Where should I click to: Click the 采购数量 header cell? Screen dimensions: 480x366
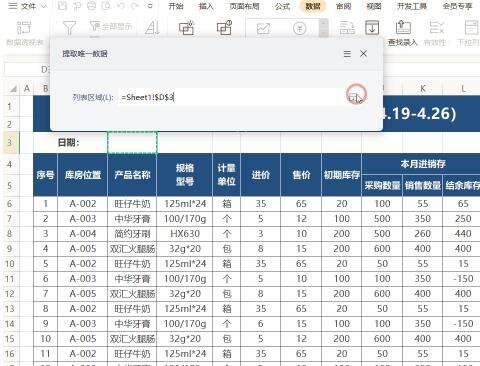pos(382,185)
